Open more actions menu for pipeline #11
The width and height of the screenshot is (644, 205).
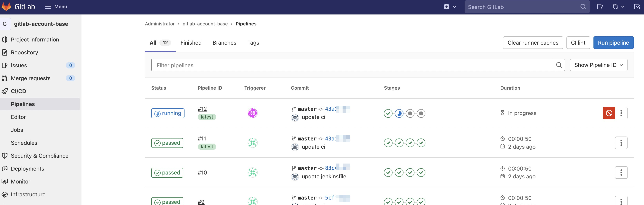[x=621, y=143]
